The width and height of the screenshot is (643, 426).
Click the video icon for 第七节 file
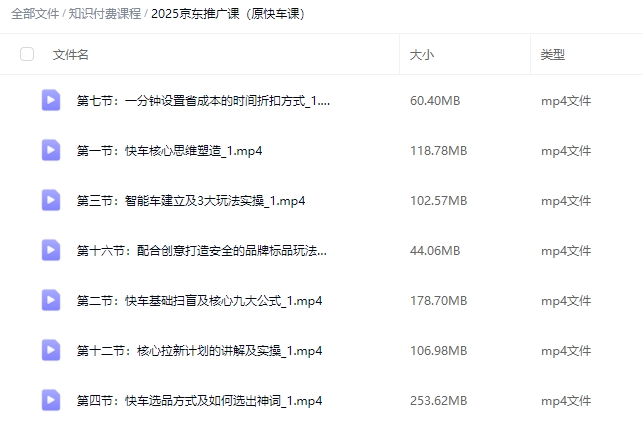click(51, 100)
